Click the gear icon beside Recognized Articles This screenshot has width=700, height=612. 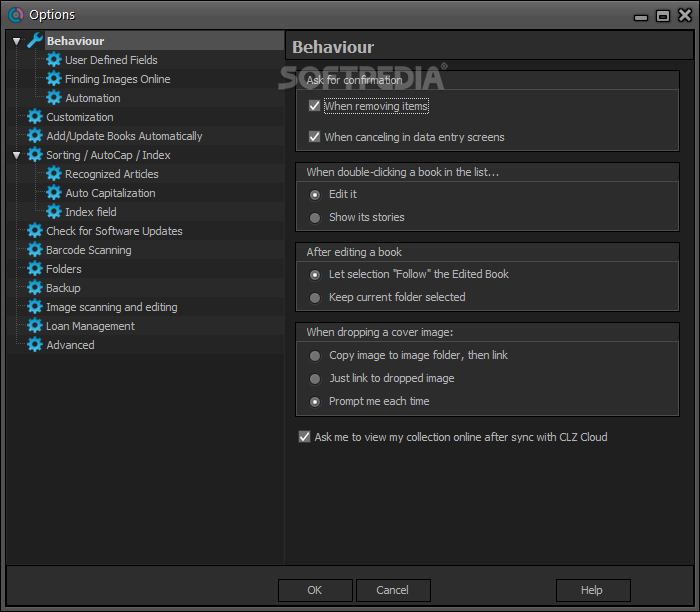pos(54,174)
